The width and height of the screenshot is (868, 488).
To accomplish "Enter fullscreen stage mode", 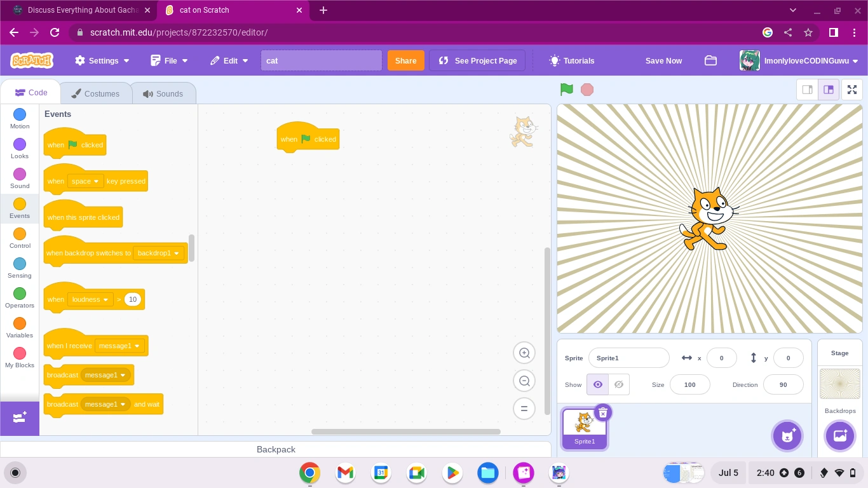I will (x=852, y=90).
